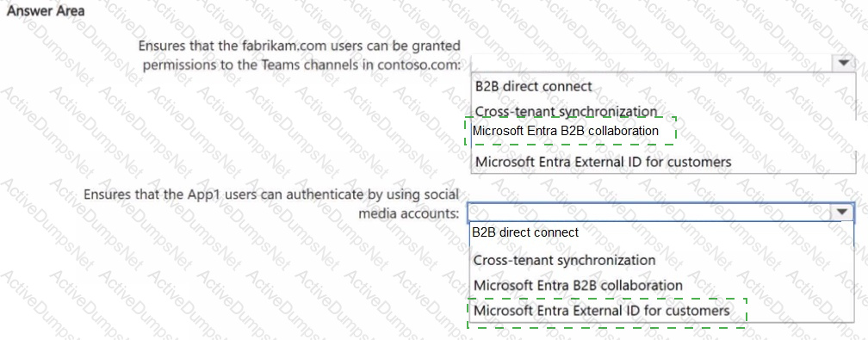
Task: Choose Cross-tenant synchronization for App1 authentication
Action: click(565, 260)
